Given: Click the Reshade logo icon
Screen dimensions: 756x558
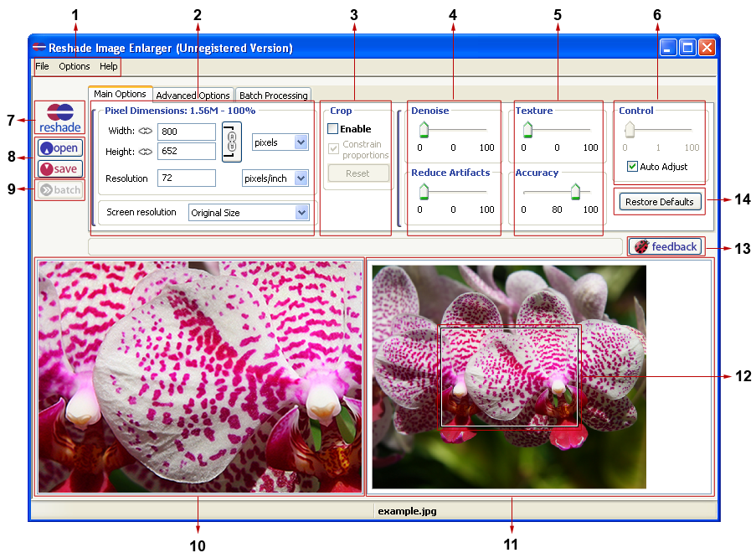Looking at the screenshot, I should [59, 117].
